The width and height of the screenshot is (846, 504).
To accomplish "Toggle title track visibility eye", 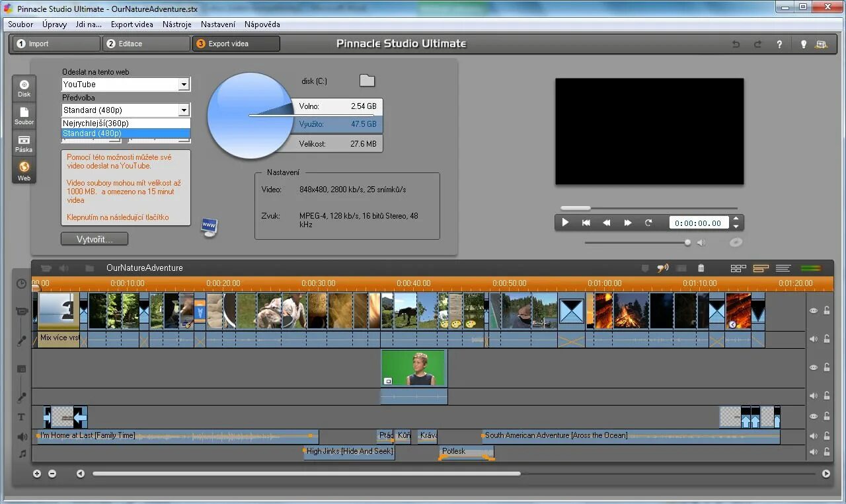I will tap(814, 417).
